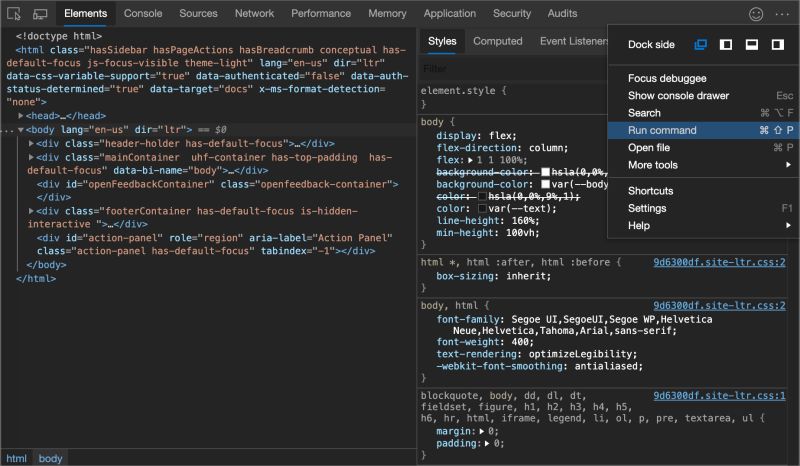The width and height of the screenshot is (800, 466).
Task: Open the Performance tab
Action: coord(321,14)
